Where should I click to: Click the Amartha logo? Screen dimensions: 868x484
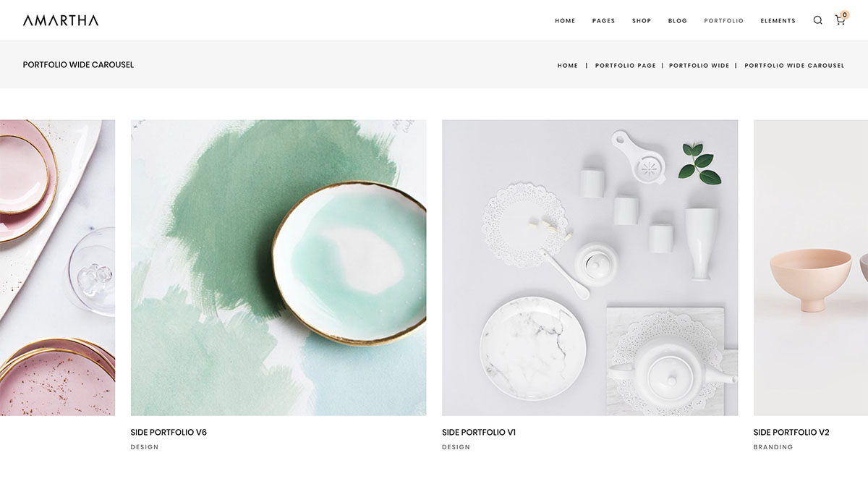click(61, 20)
